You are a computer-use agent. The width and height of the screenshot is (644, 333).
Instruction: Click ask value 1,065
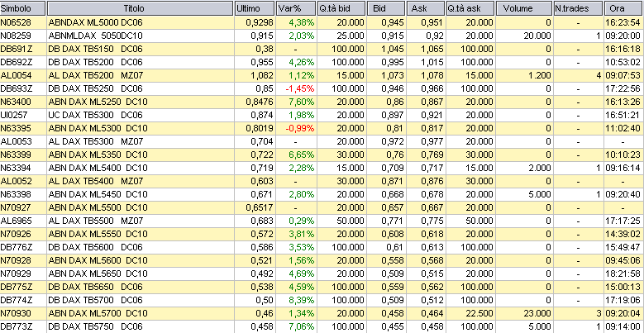432,49
